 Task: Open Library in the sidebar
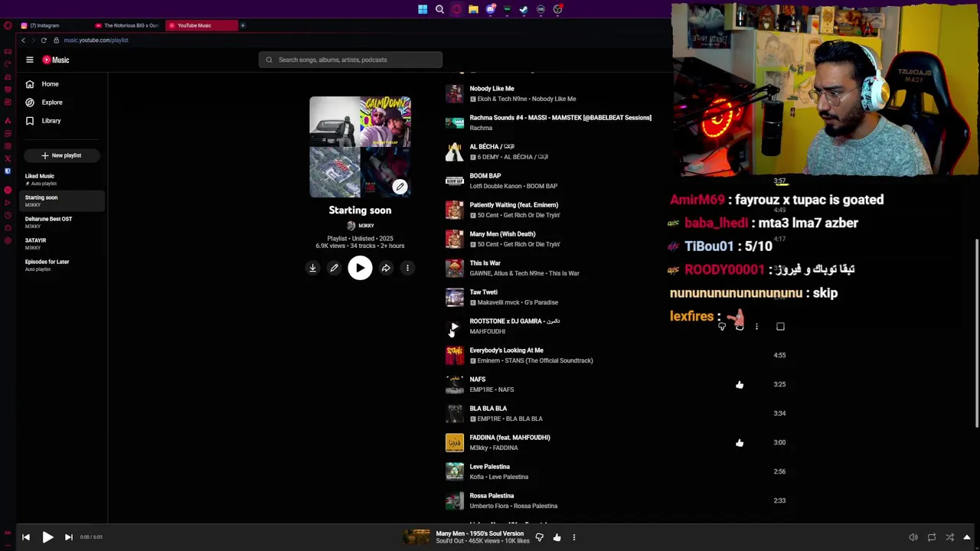pyautogui.click(x=51, y=121)
